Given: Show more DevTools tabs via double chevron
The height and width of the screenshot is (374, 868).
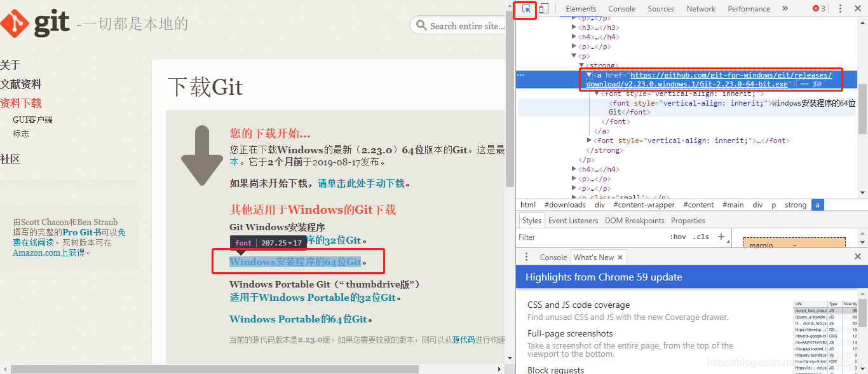Looking at the screenshot, I should coord(785,9).
